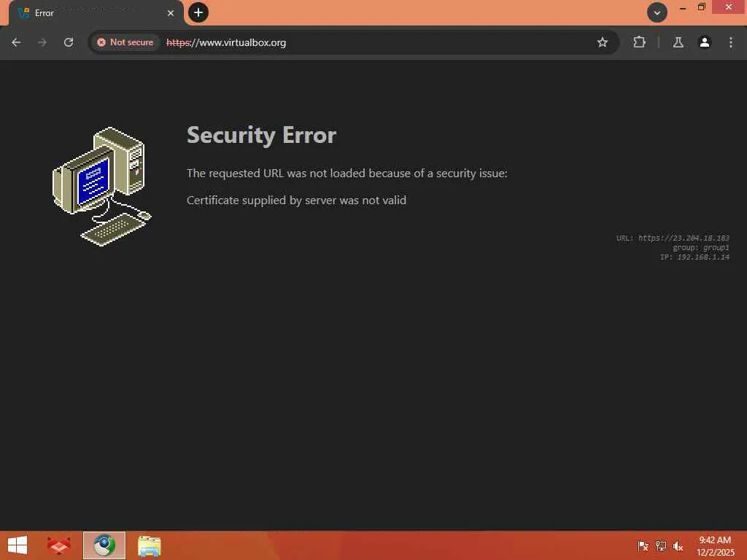Click the forward navigation arrow
The height and width of the screenshot is (560, 747).
click(42, 42)
